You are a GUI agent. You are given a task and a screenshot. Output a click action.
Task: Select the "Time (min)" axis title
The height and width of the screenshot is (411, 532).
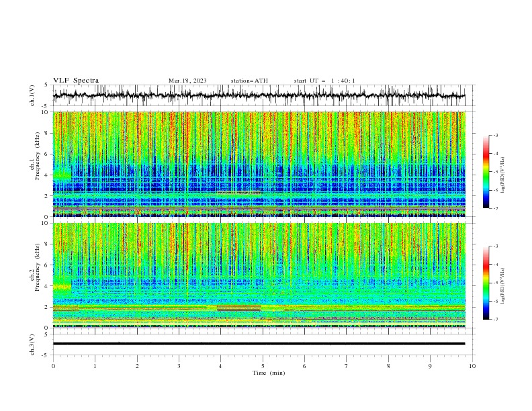coord(269,373)
